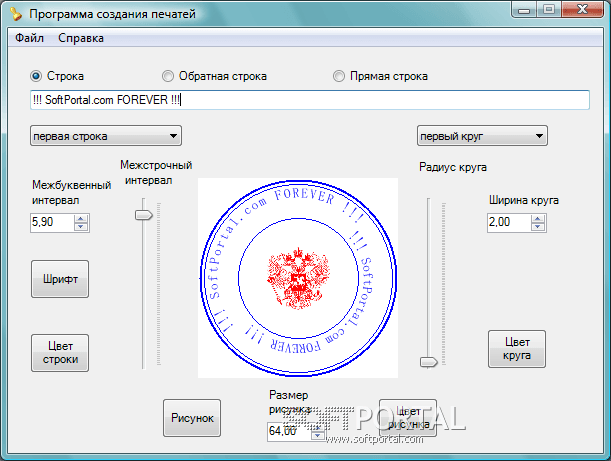
Task: Open the Справка menu
Action: click(81, 38)
